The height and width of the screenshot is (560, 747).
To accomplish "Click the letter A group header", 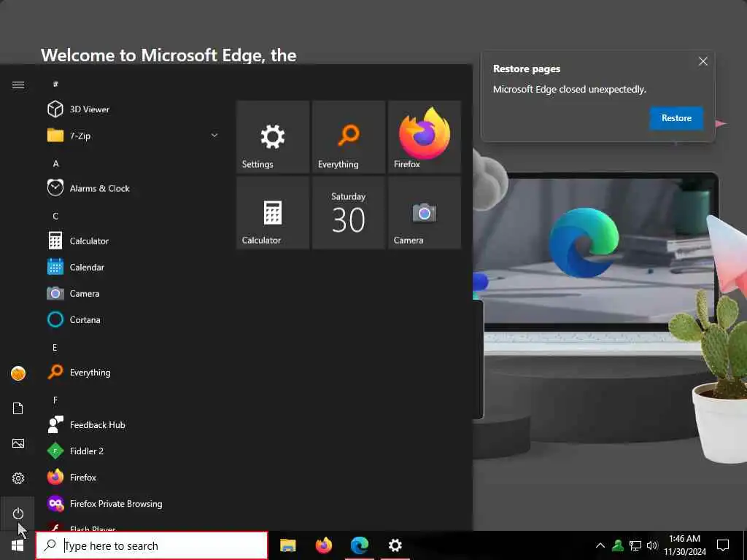I will click(55, 163).
